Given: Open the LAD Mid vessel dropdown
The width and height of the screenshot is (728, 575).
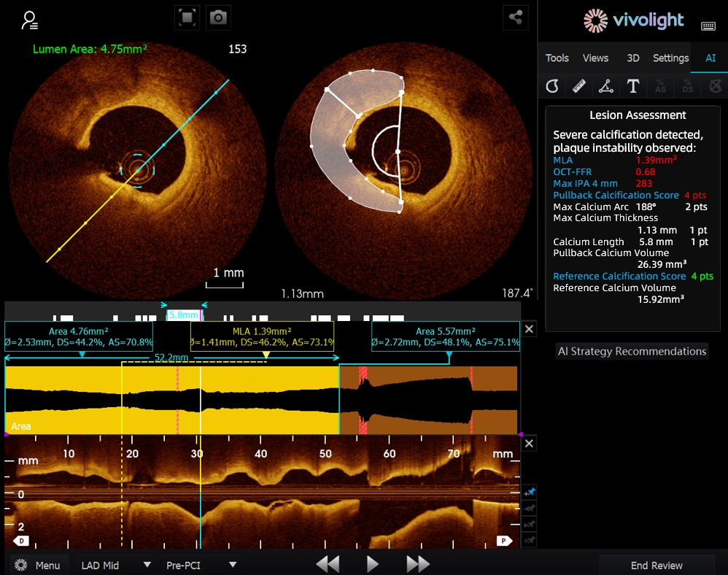Looking at the screenshot, I should coord(115,565).
